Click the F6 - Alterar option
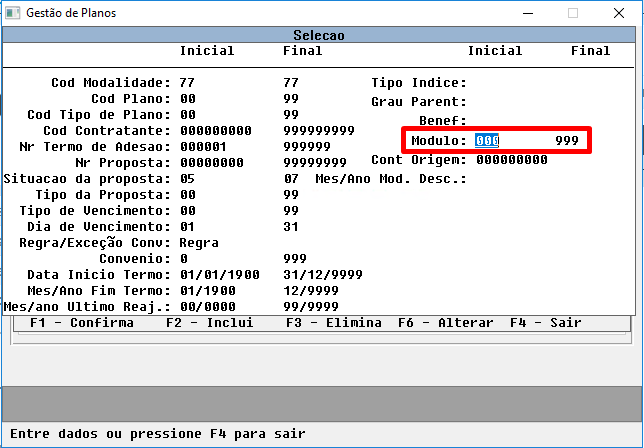Screen dimensions: 644x448 coord(446,323)
